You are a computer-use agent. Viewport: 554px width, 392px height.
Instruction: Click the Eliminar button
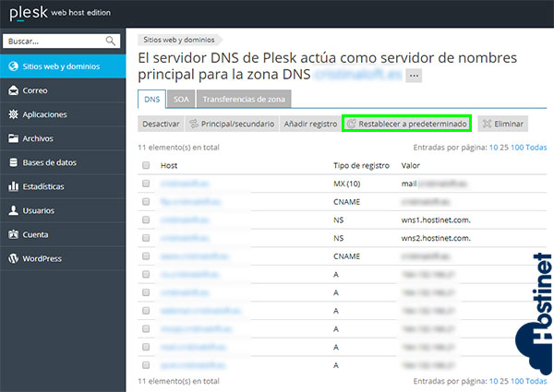click(x=503, y=124)
